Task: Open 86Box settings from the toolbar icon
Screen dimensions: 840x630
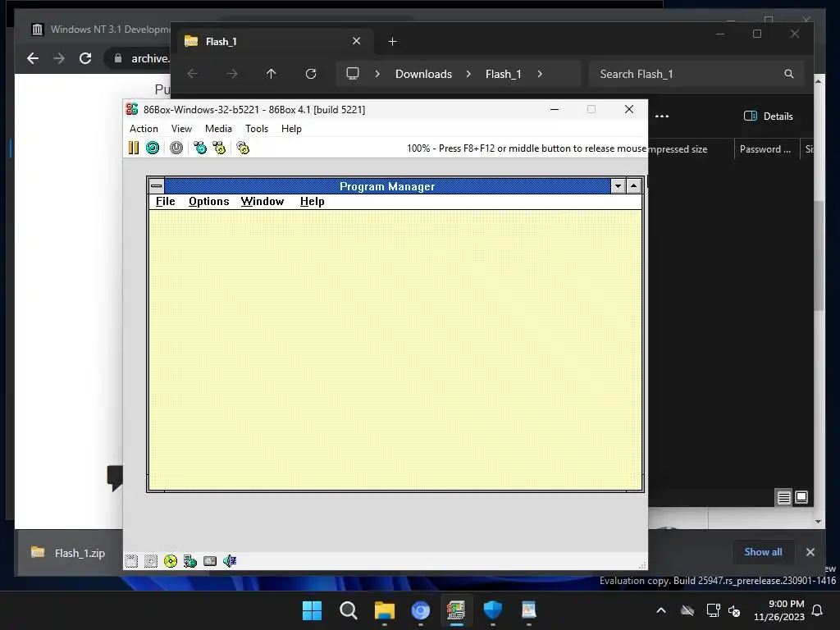Action: tap(243, 148)
